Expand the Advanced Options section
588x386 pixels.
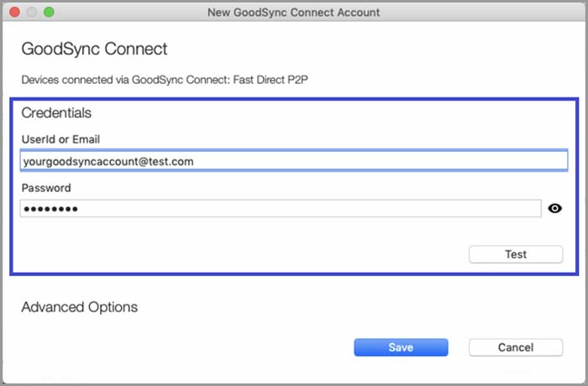(x=79, y=307)
